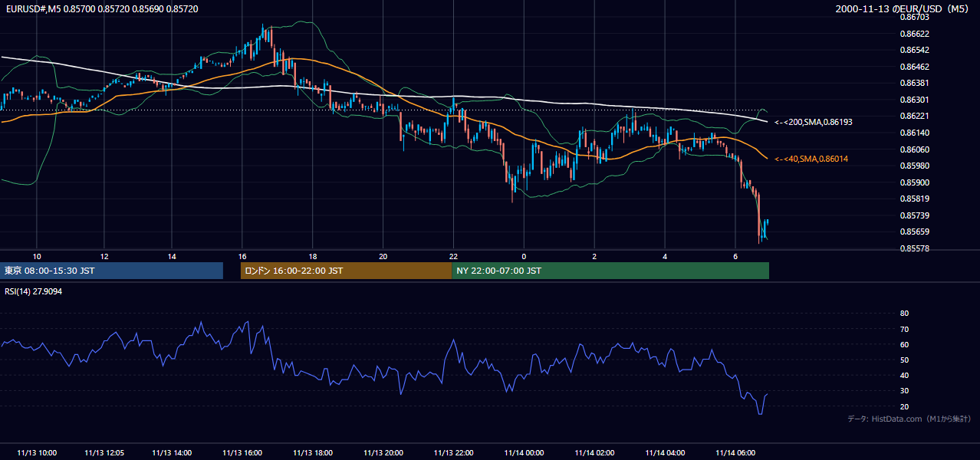Click the hour 22 chart axis tick
Screen dimensions: 980x460
tap(454, 256)
